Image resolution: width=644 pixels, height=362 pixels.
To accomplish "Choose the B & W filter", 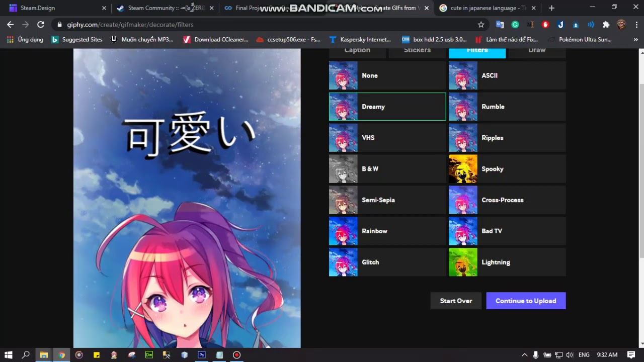I will (387, 169).
